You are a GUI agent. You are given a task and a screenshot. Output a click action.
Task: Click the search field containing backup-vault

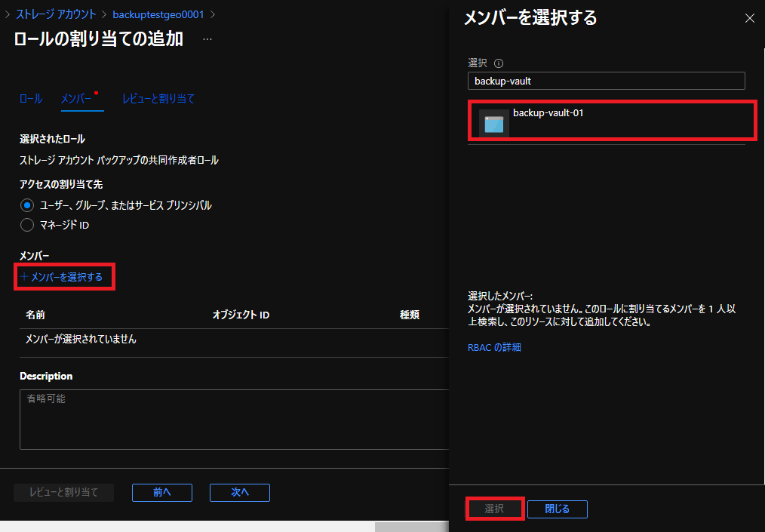(x=606, y=81)
